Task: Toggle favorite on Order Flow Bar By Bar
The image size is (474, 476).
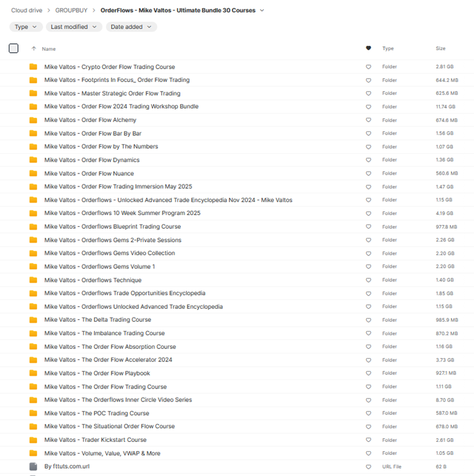Action: pos(369,133)
